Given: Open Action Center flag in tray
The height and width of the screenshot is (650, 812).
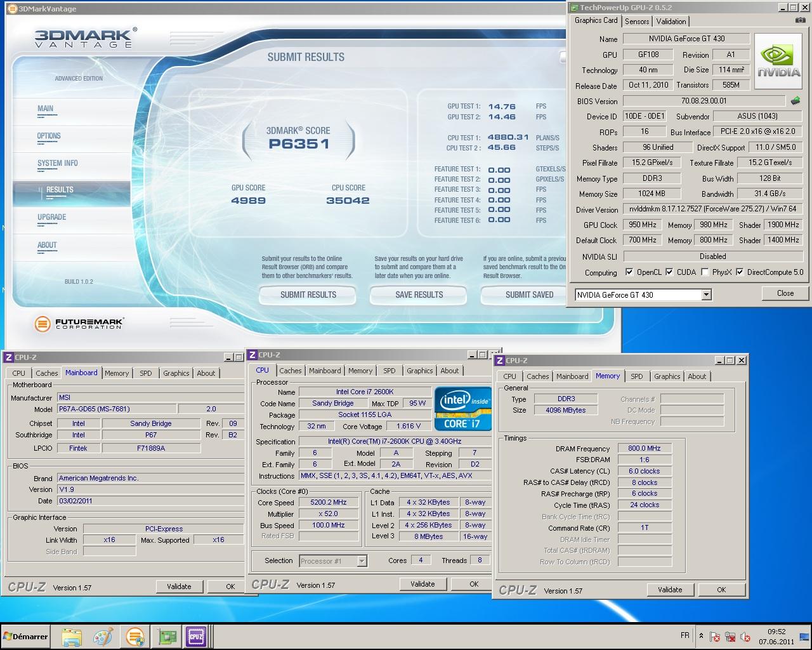Looking at the screenshot, I should [x=715, y=636].
